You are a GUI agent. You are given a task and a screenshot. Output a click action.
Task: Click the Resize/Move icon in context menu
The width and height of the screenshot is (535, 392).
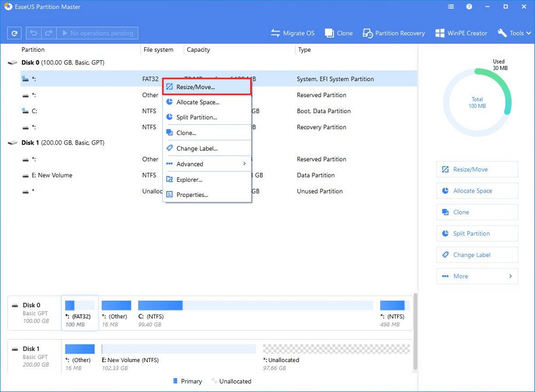[x=169, y=86]
